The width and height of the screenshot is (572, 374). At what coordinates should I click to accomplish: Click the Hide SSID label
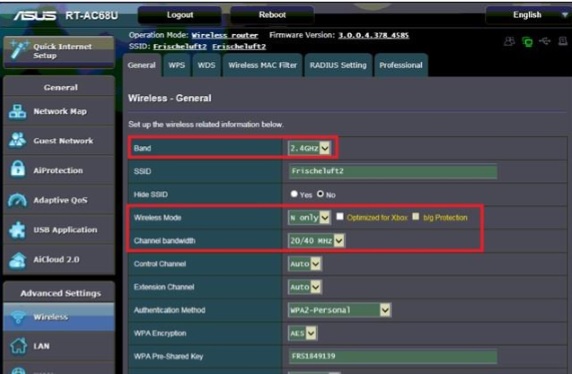(151, 194)
